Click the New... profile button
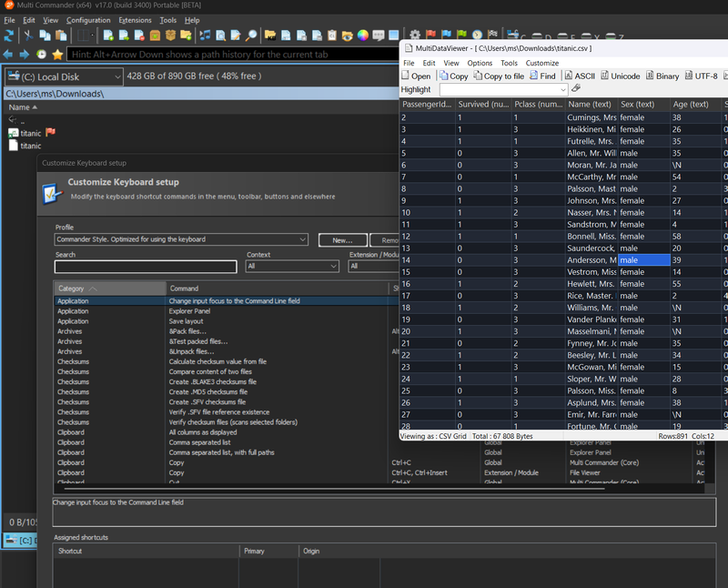This screenshot has width=728, height=588. point(343,240)
